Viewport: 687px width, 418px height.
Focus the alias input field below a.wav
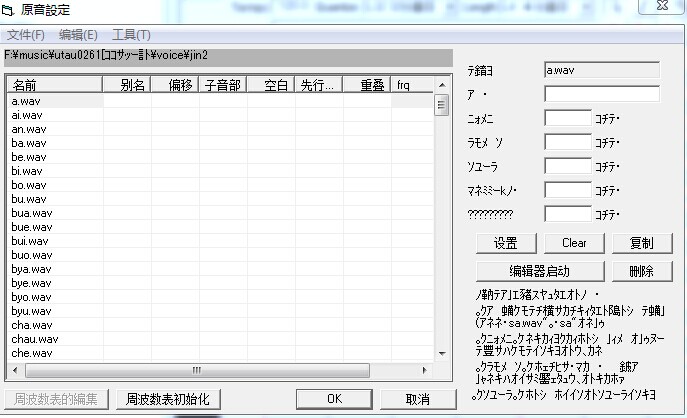(x=602, y=94)
